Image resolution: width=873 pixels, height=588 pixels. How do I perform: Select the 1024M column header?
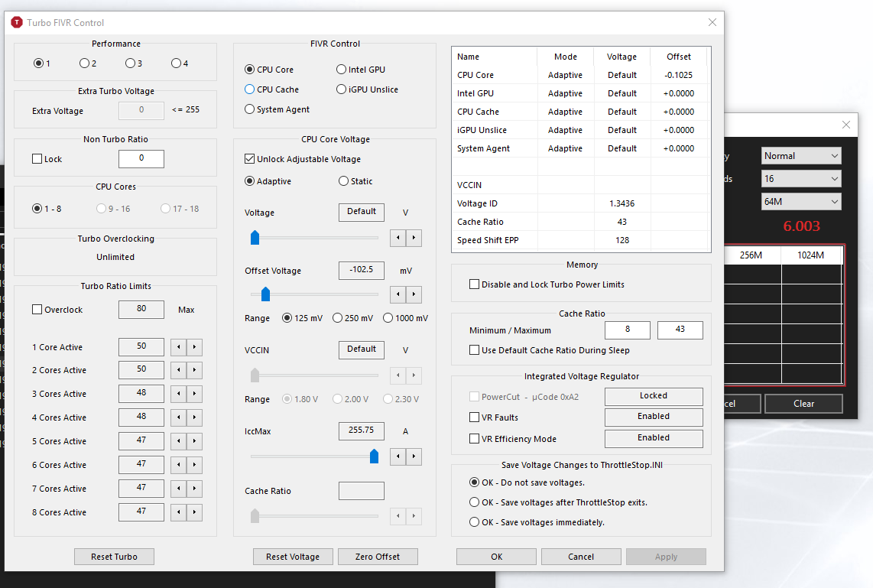point(812,255)
